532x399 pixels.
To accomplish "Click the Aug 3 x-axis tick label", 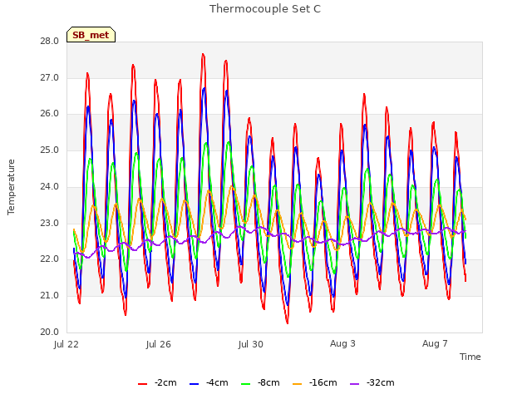I will coord(342,343).
